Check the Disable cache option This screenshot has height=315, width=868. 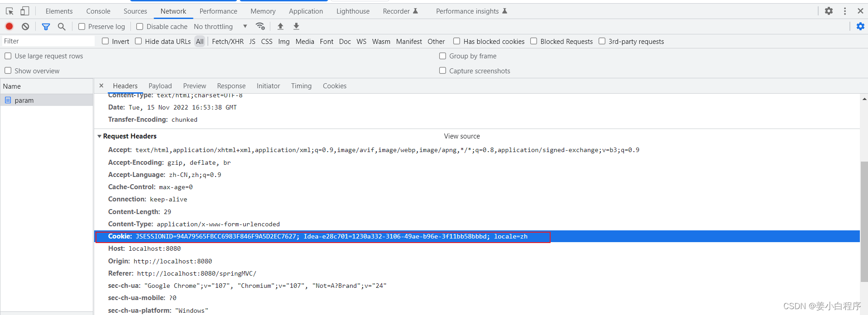(x=140, y=26)
